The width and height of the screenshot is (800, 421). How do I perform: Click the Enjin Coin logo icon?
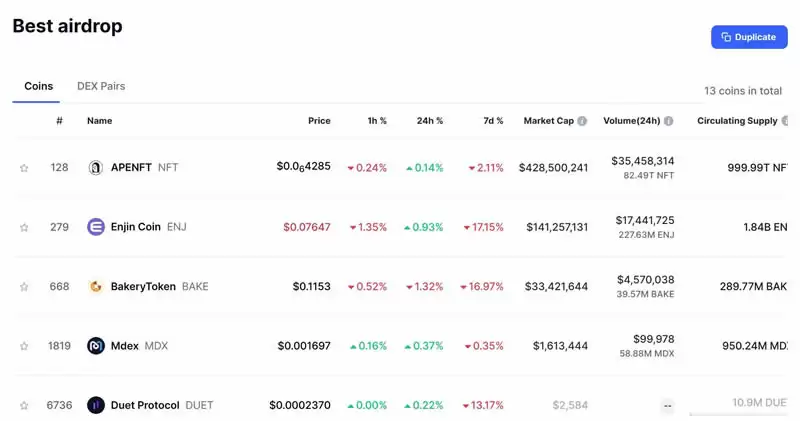point(96,227)
